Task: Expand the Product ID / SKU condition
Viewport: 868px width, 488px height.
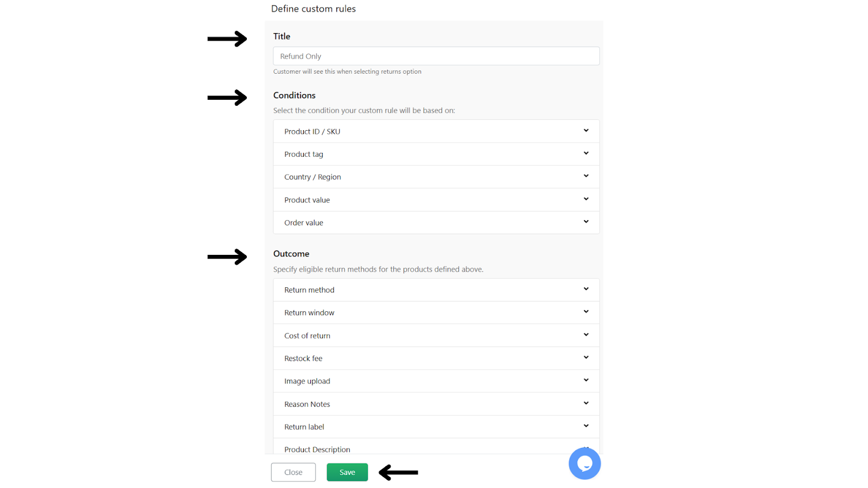Action: coord(436,131)
